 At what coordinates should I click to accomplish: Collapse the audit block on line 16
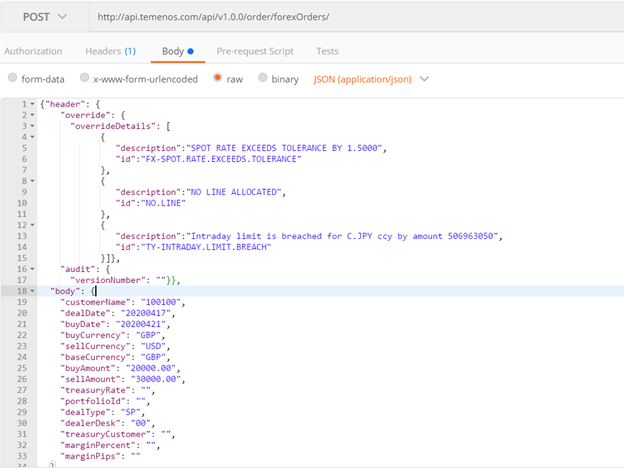coord(33,269)
